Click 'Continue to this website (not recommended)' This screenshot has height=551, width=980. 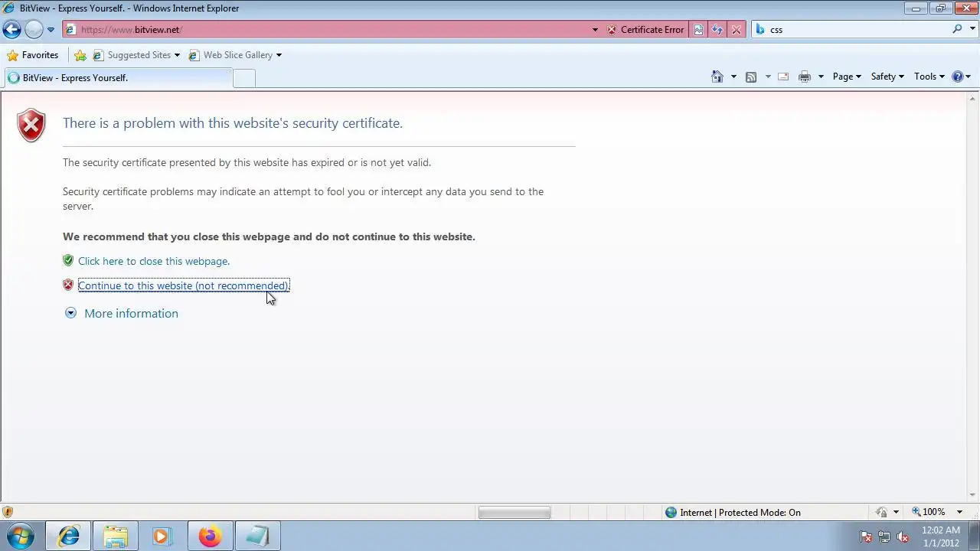tap(184, 285)
